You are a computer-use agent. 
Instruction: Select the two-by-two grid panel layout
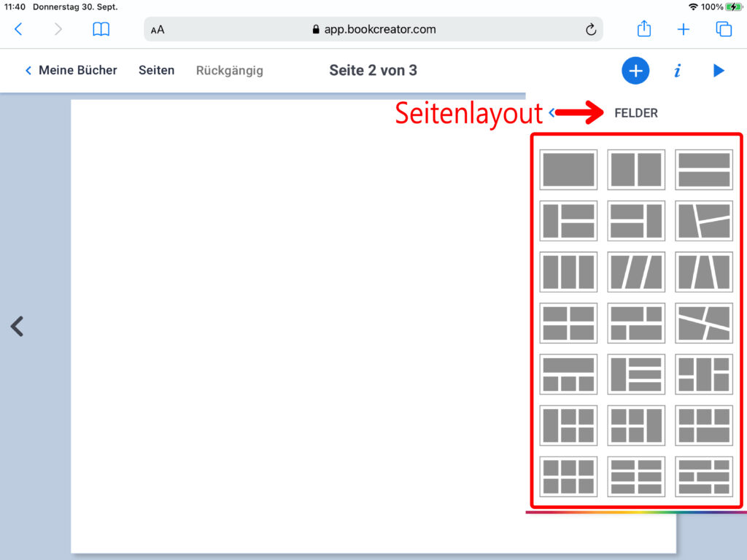click(568, 323)
